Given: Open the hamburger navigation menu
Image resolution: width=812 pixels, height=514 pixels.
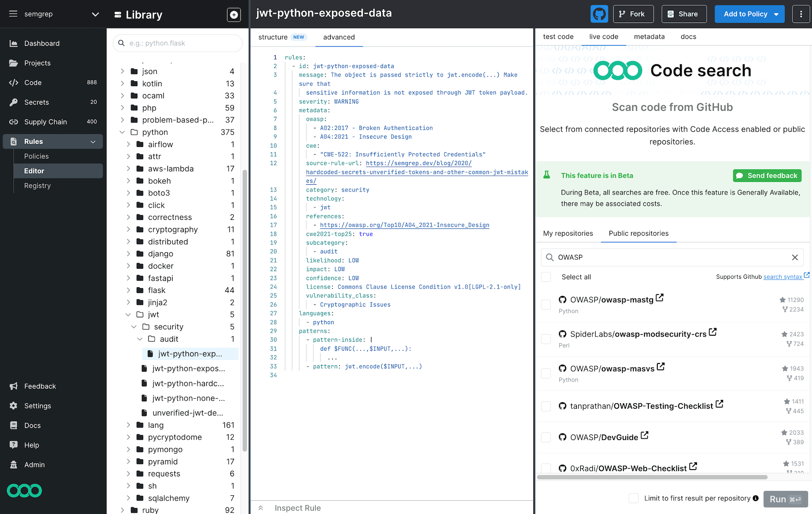Looking at the screenshot, I should 13,13.
